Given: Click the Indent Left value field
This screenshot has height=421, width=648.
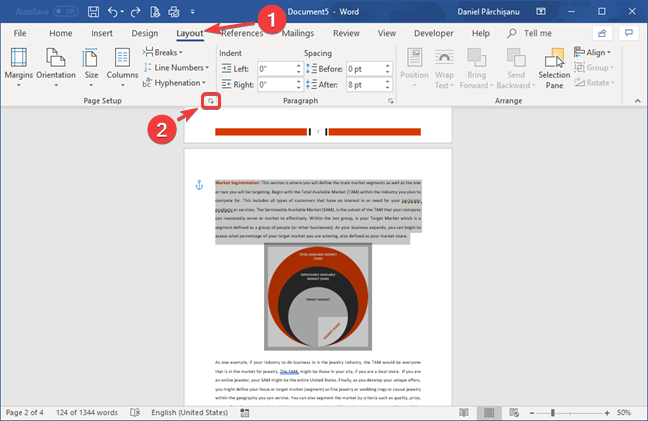Looking at the screenshot, I should point(276,69).
